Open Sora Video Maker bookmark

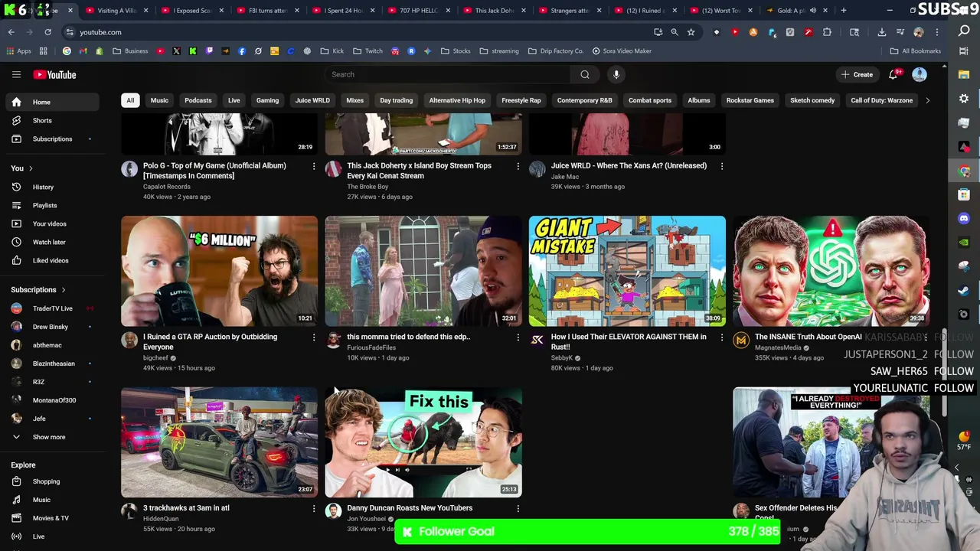point(622,51)
